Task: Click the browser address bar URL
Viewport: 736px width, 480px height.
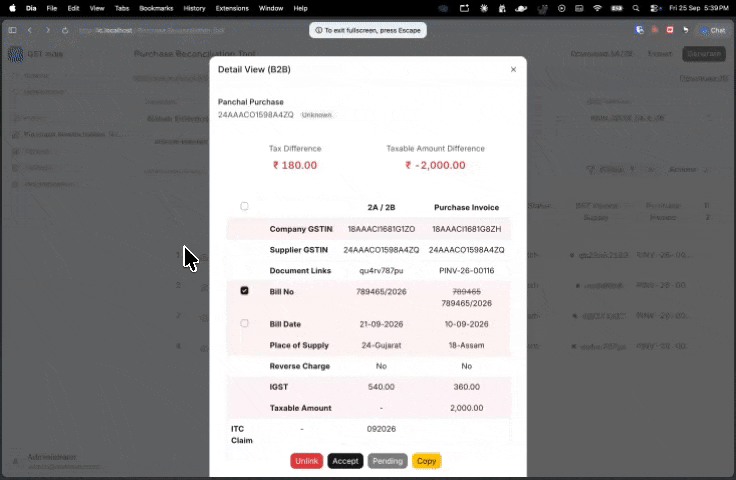Action: (x=152, y=30)
